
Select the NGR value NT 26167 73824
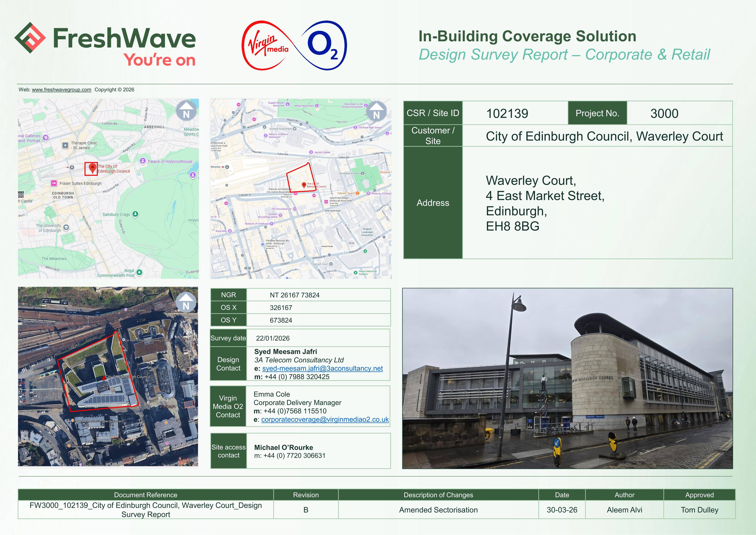295,295
